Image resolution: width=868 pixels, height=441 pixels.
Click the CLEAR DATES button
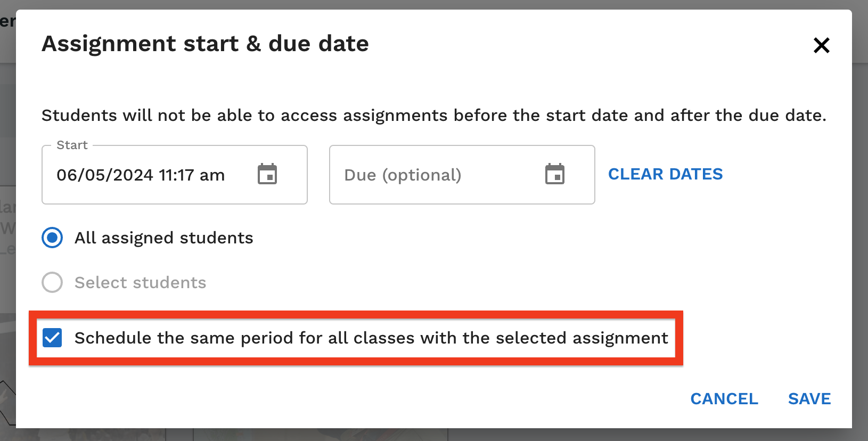(665, 174)
